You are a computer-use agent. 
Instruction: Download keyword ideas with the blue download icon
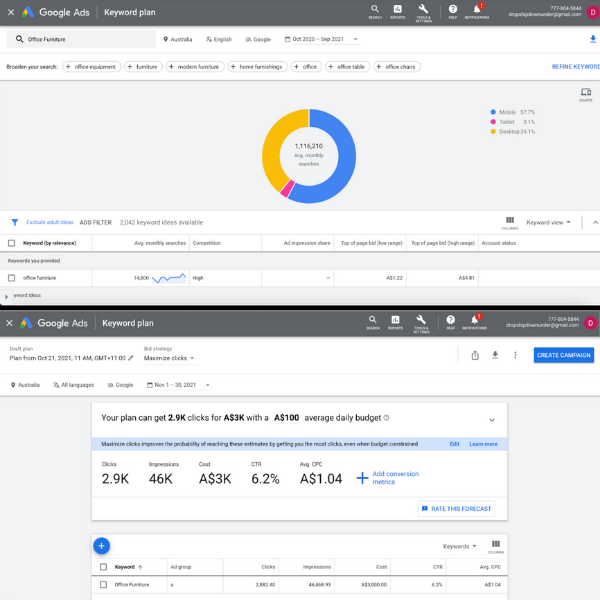click(x=593, y=39)
